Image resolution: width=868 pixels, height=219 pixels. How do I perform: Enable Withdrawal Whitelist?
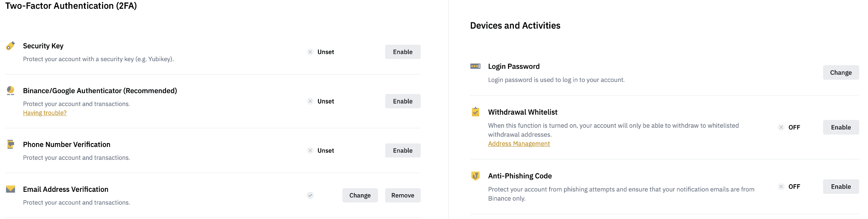coord(841,127)
